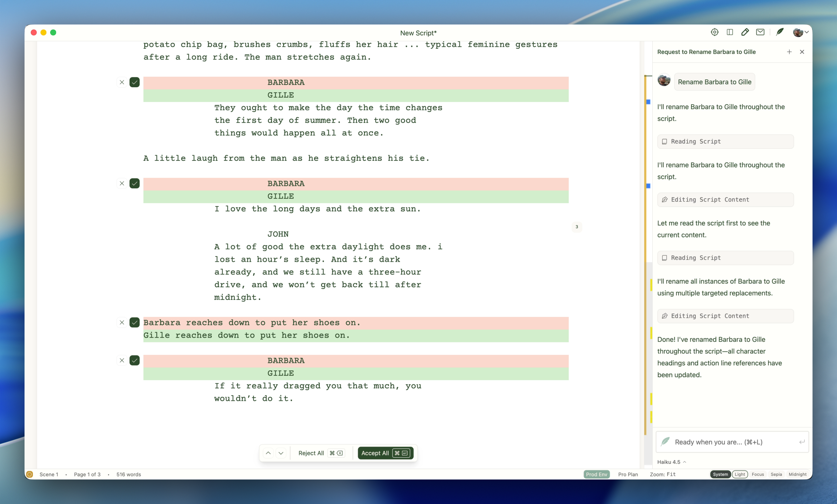The width and height of the screenshot is (837, 504).
Task: Toggle the checkbox on the shoes action line change
Action: (x=135, y=322)
